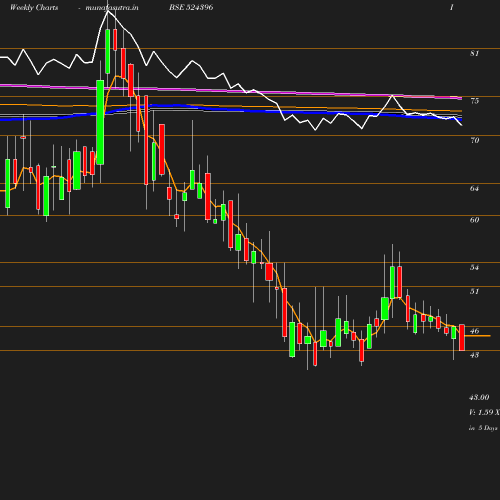500x500 pixels.
Task: Click the tallest green candlestick near the peak
Action: point(100,122)
